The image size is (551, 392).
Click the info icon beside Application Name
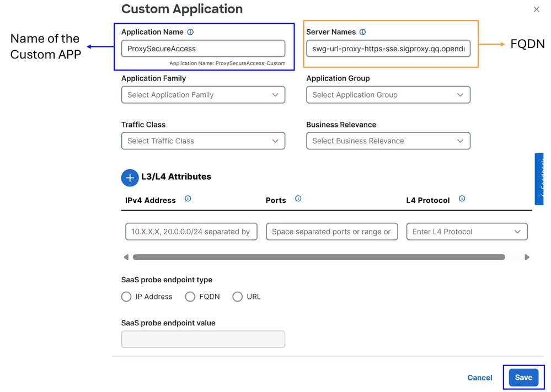point(190,32)
